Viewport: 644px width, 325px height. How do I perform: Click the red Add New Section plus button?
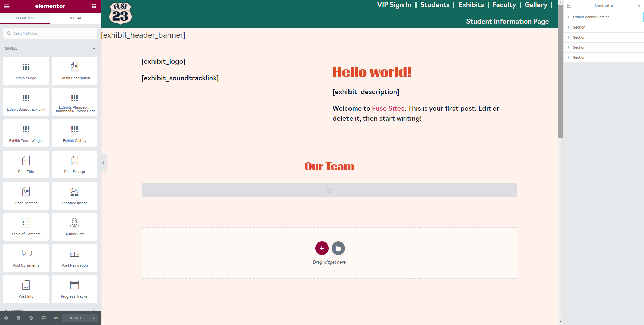tap(322, 248)
